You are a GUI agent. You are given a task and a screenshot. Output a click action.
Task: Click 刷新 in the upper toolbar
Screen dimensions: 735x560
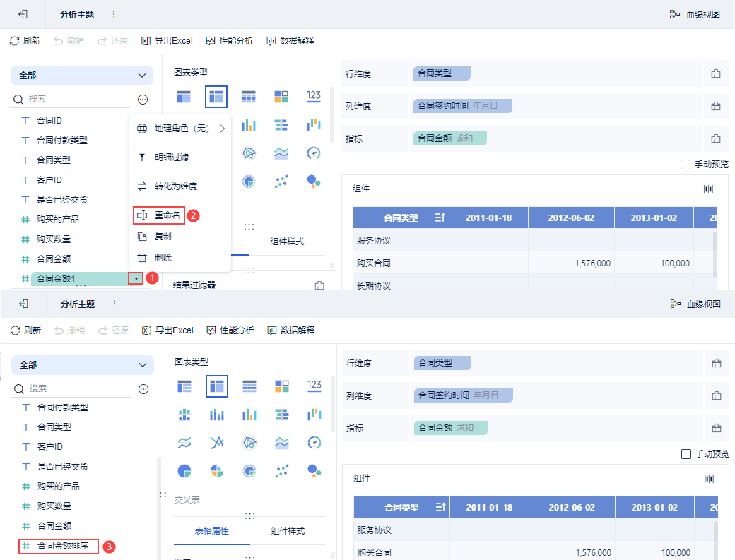click(25, 41)
